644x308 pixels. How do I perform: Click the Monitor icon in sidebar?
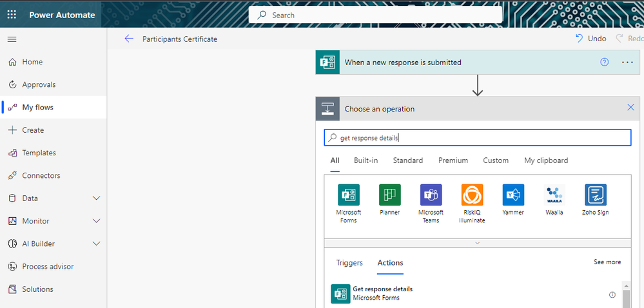(x=12, y=221)
